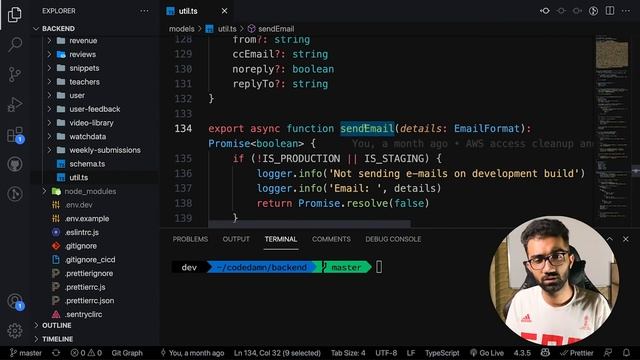Expand the teachers folder

click(84, 82)
